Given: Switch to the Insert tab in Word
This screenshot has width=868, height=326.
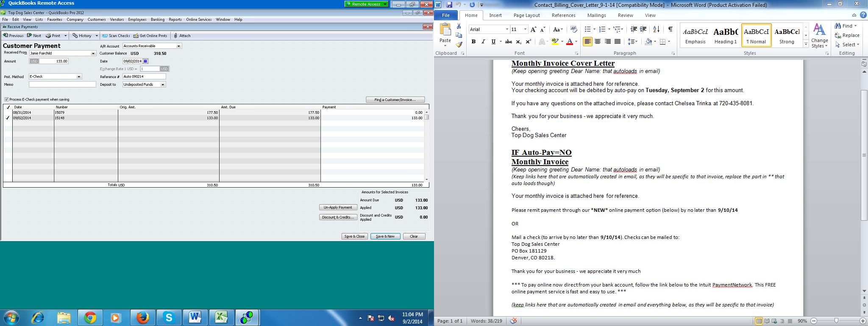Looking at the screenshot, I should tap(495, 15).
